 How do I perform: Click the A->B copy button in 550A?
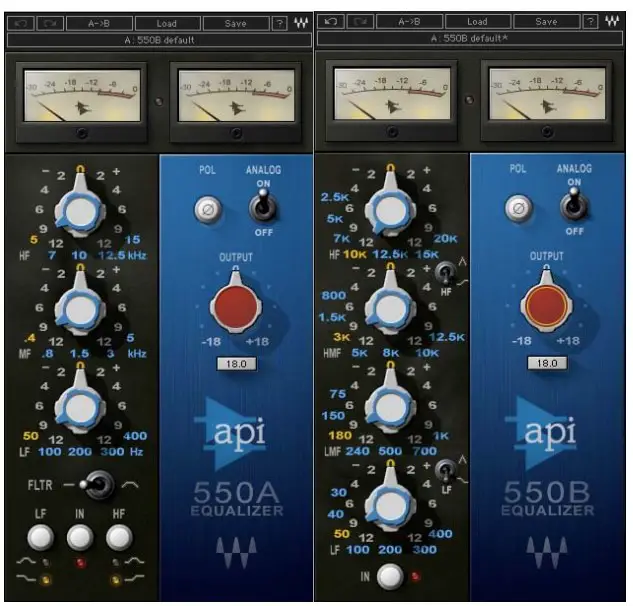tap(99, 23)
